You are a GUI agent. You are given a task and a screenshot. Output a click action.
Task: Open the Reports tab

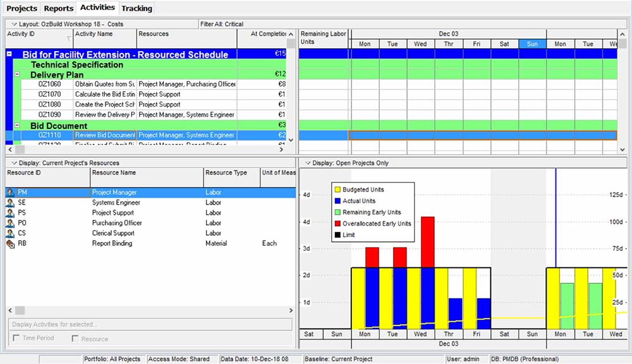coord(58,8)
